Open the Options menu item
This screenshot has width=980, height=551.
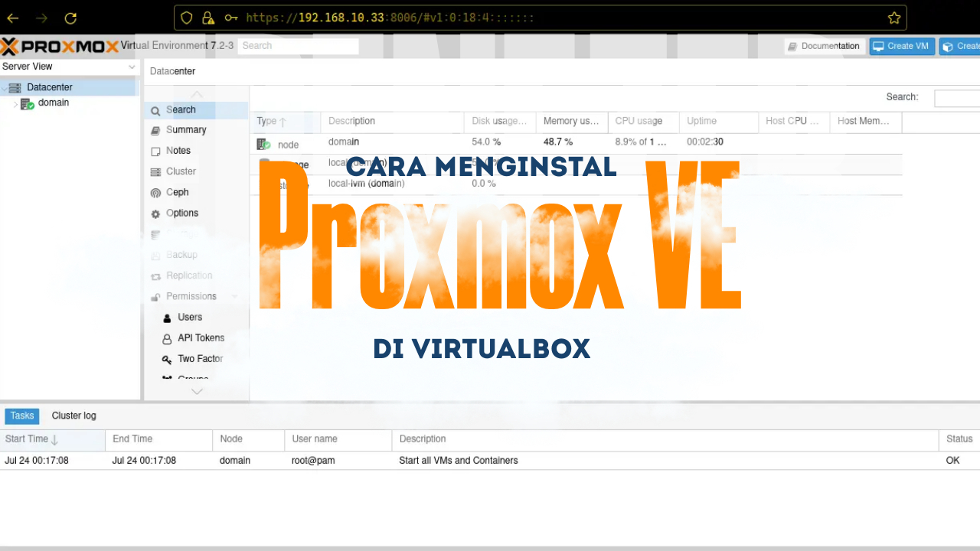click(196, 214)
